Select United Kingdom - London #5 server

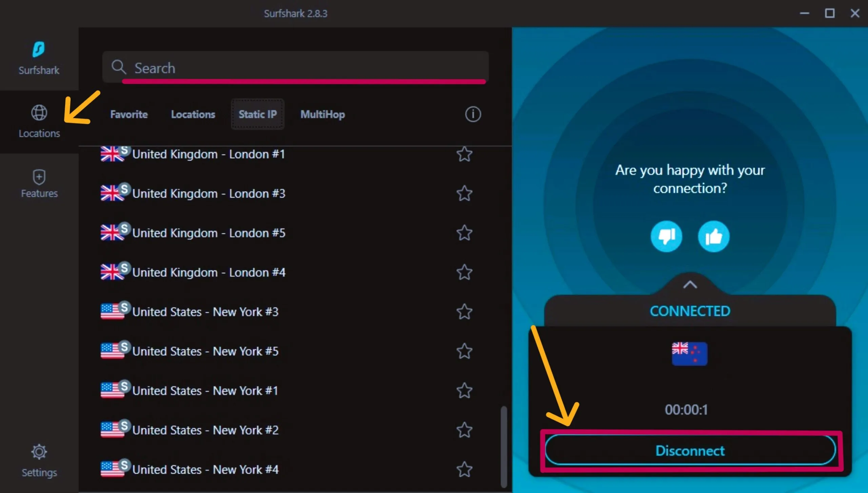(x=209, y=233)
